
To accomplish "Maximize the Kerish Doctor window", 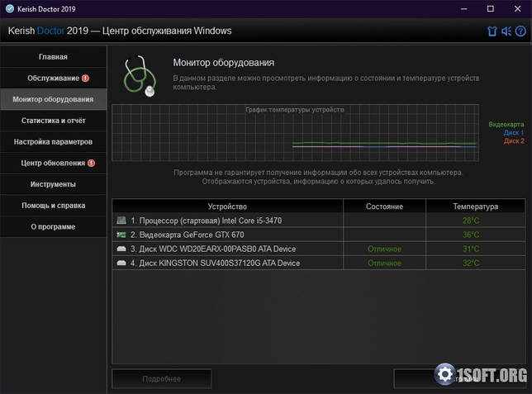I will (491, 8).
